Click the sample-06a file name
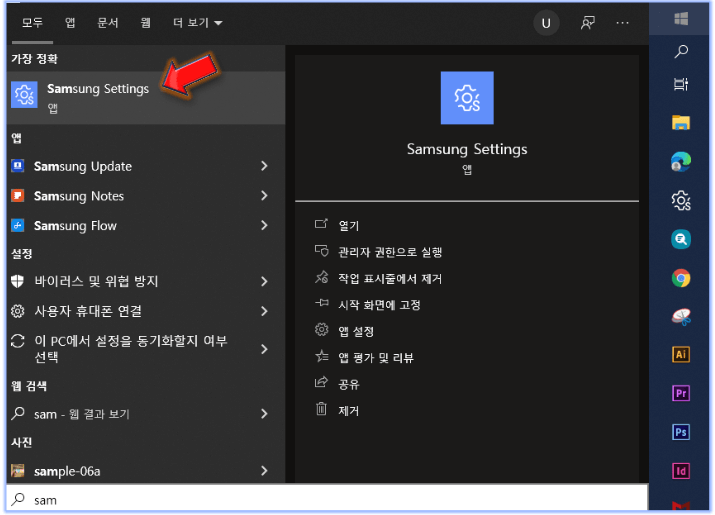 (67, 471)
